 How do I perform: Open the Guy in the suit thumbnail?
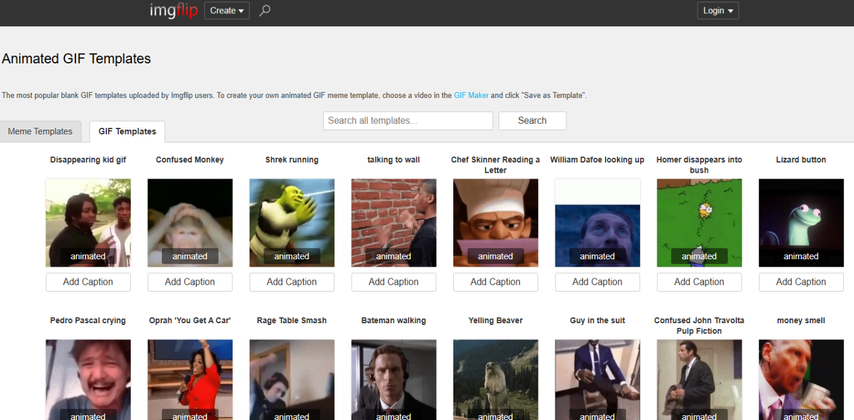pos(597,380)
